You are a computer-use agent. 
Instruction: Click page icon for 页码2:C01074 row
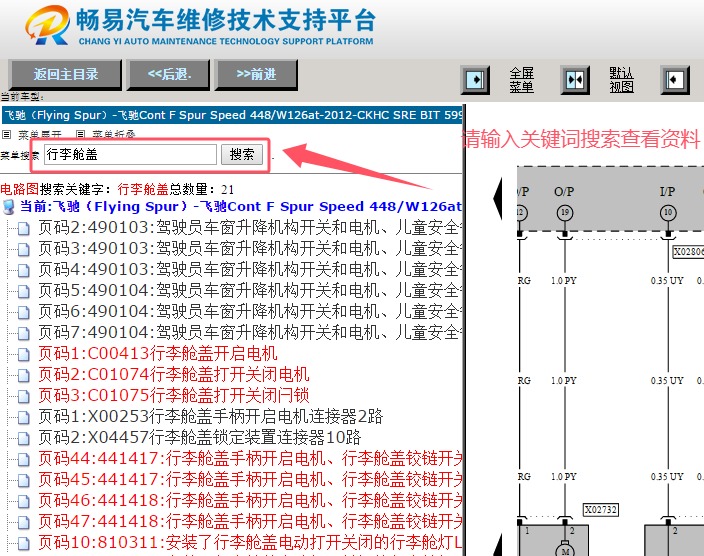click(23, 375)
